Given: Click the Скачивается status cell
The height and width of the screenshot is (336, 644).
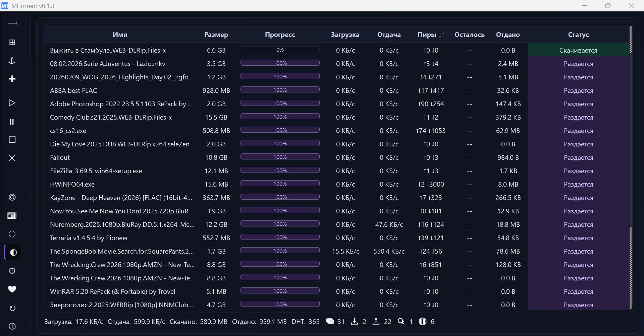Looking at the screenshot, I should coord(578,50).
